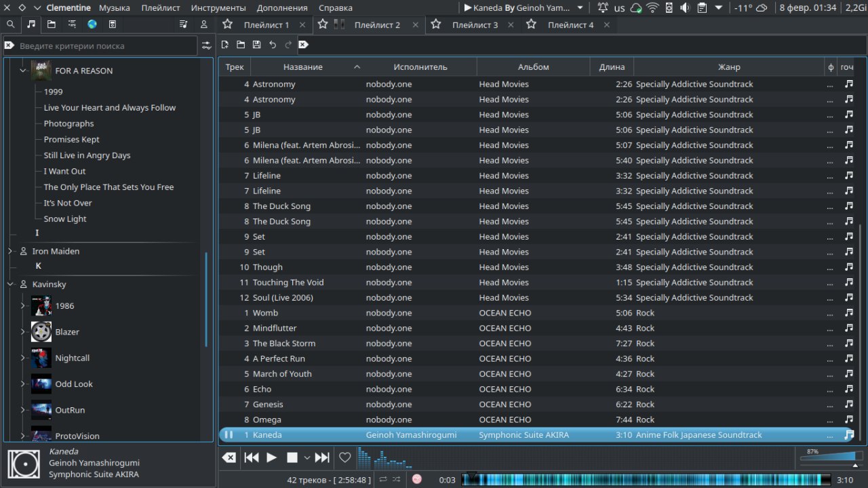Expand the Blazer album
This screenshot has width=868, height=488.
[22, 332]
